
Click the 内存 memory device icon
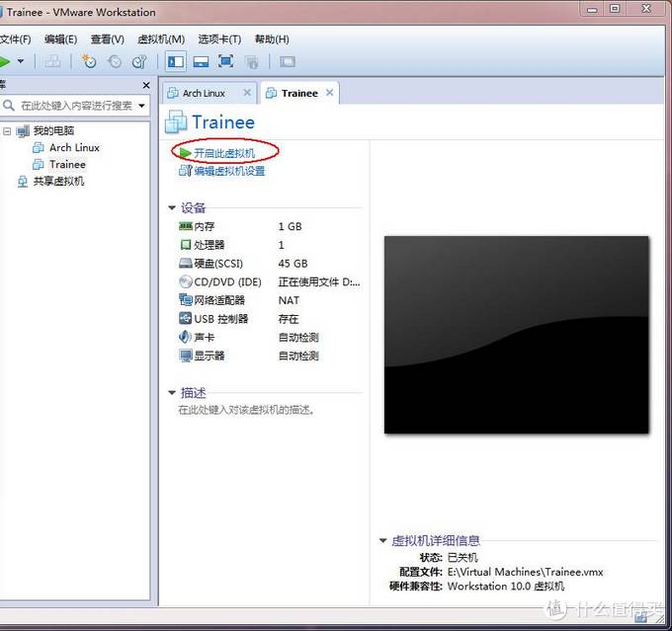coord(185,226)
